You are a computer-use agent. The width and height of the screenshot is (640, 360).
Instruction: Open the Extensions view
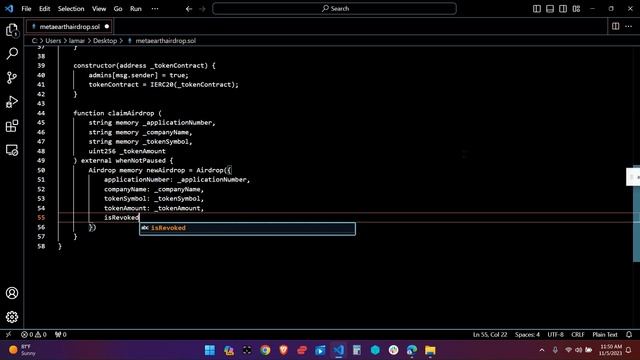pos(12,126)
